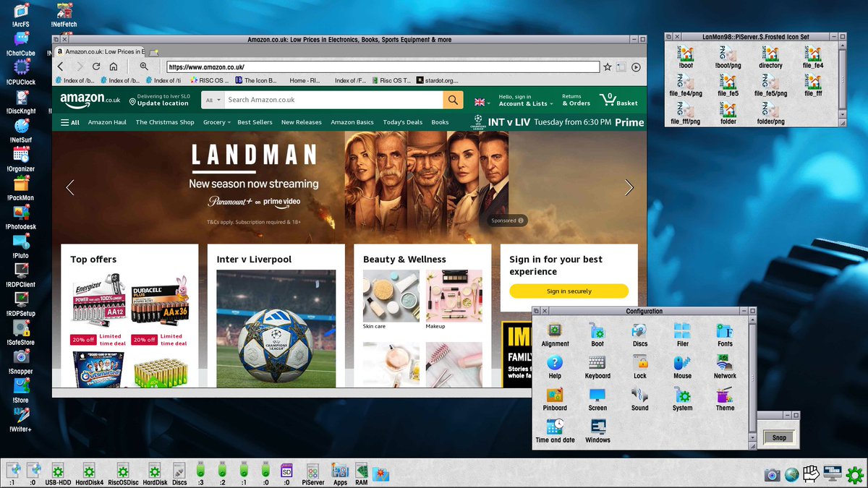Open System configuration

coord(682,398)
